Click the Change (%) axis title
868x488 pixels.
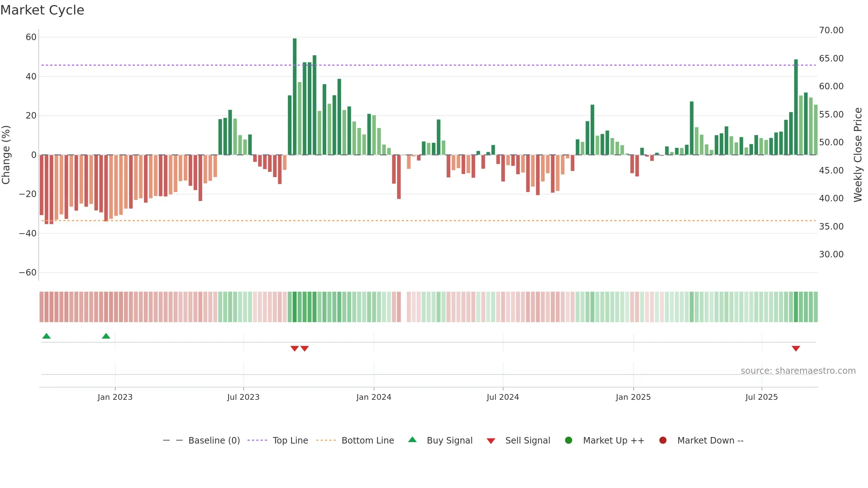[x=6, y=155]
